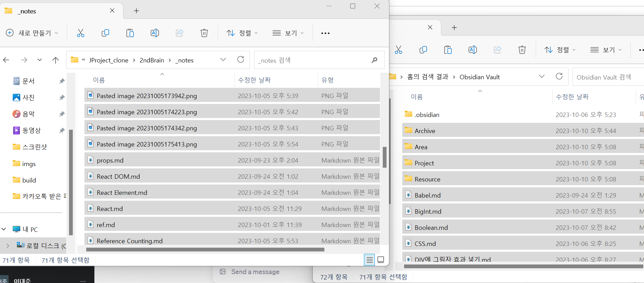Viewport: 644px width, 283px height.
Task: Open See more (...) menu in _notes window
Action: [x=325, y=33]
